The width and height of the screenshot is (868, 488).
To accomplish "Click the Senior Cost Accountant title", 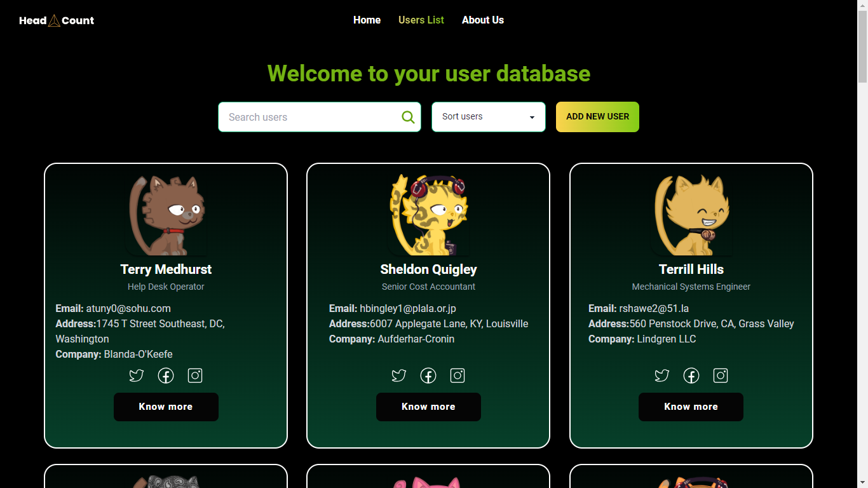I will coord(428,287).
